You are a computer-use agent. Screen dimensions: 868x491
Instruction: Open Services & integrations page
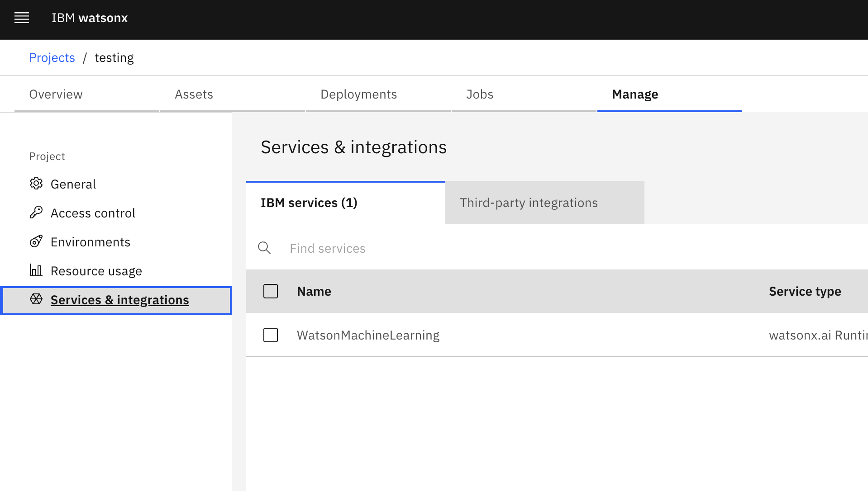117,300
